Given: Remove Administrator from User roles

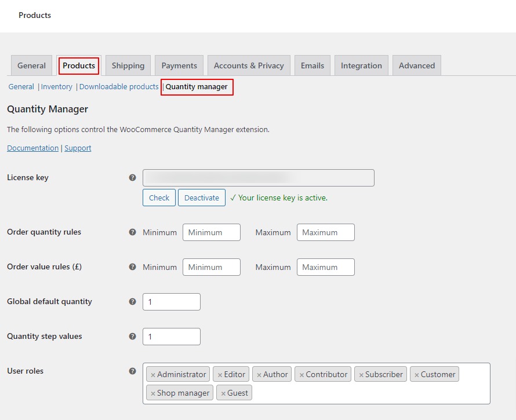Looking at the screenshot, I should click(x=152, y=374).
